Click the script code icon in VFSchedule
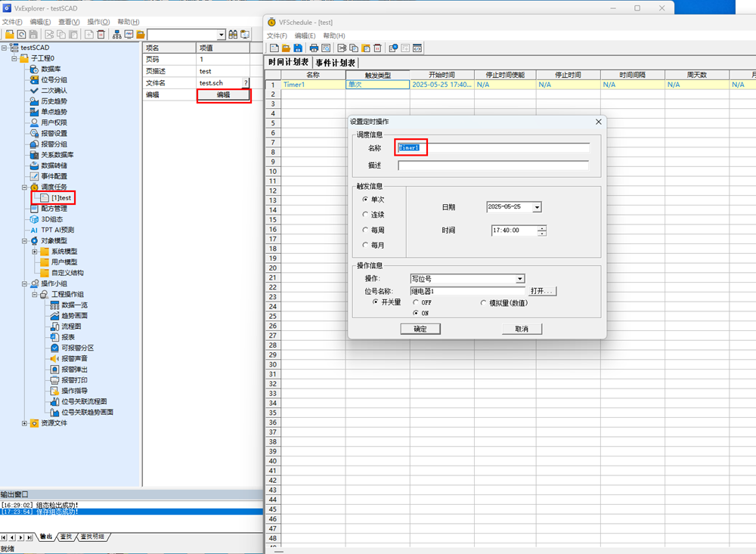This screenshot has height=554, width=756. 417,48
